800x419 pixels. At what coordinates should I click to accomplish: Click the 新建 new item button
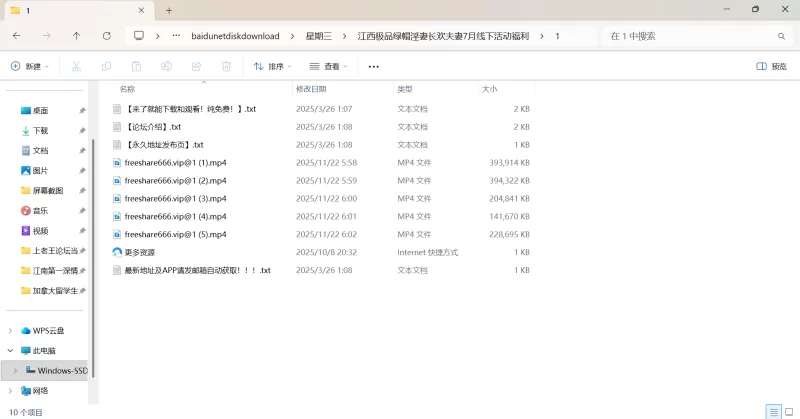tap(30, 66)
